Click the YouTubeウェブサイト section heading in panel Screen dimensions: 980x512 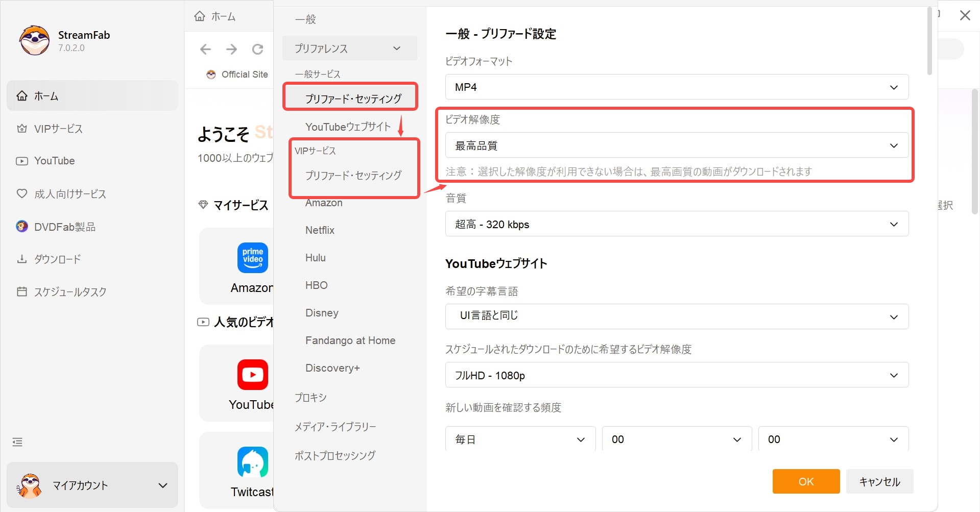(x=496, y=263)
